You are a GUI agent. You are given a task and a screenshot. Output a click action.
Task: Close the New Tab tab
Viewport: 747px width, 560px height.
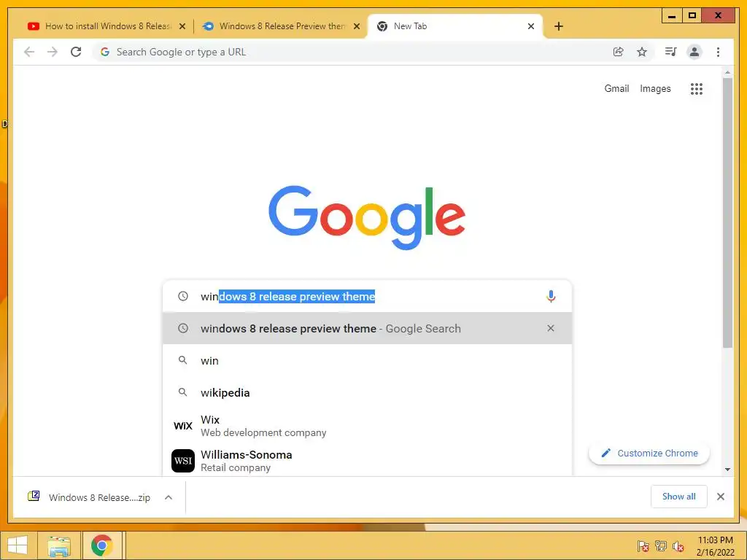[531, 26]
